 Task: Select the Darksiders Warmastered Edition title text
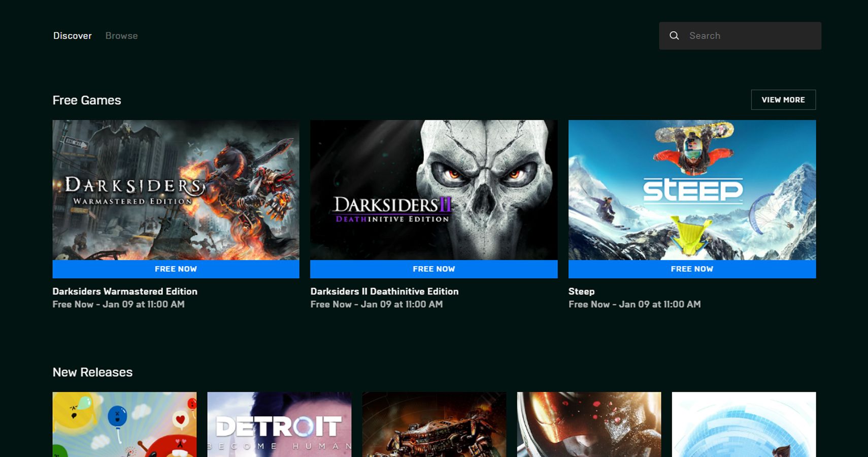125,291
